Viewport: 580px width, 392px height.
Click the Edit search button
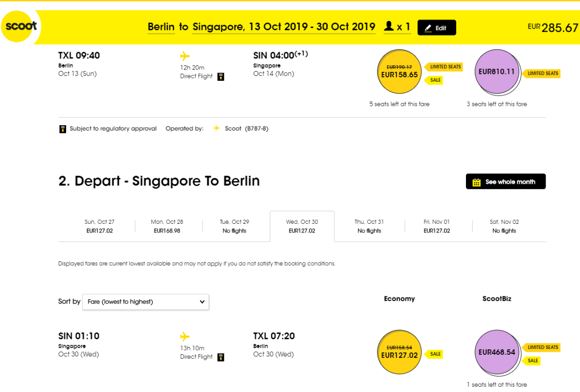coord(436,28)
